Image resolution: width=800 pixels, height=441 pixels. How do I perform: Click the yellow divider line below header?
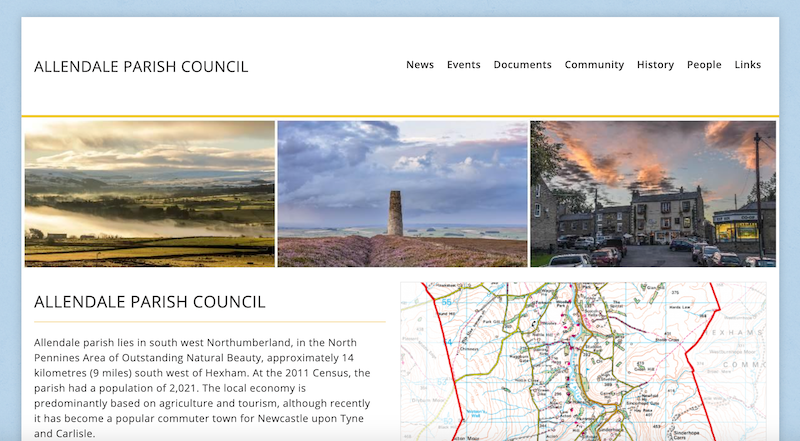point(400,116)
